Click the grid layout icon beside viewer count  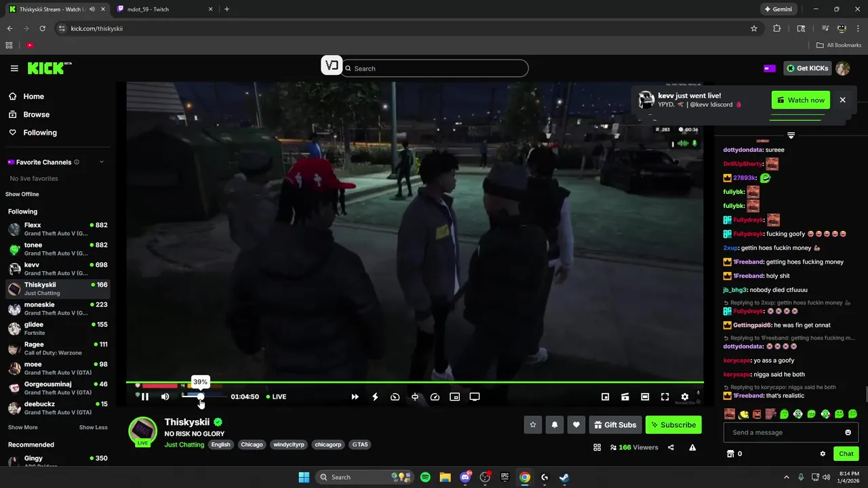pyautogui.click(x=597, y=447)
